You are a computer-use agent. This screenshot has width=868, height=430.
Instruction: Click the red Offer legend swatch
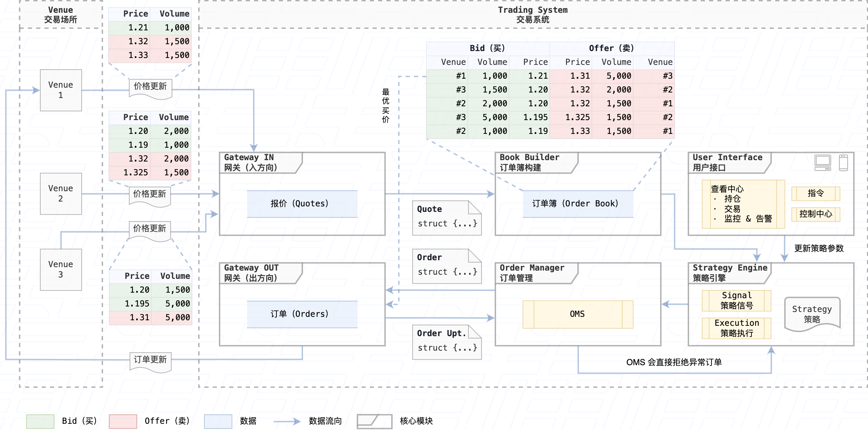click(123, 421)
